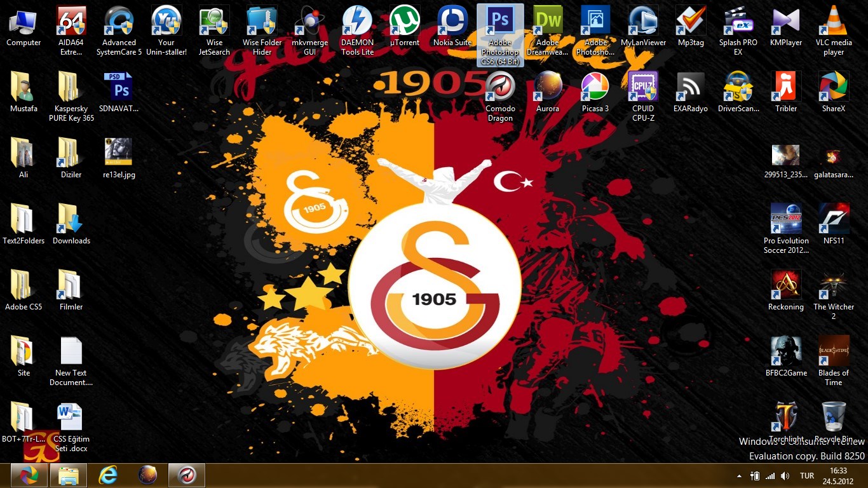Select the MyLanViewer desktop shortcut
This screenshot has height=488, width=868.
(643, 27)
